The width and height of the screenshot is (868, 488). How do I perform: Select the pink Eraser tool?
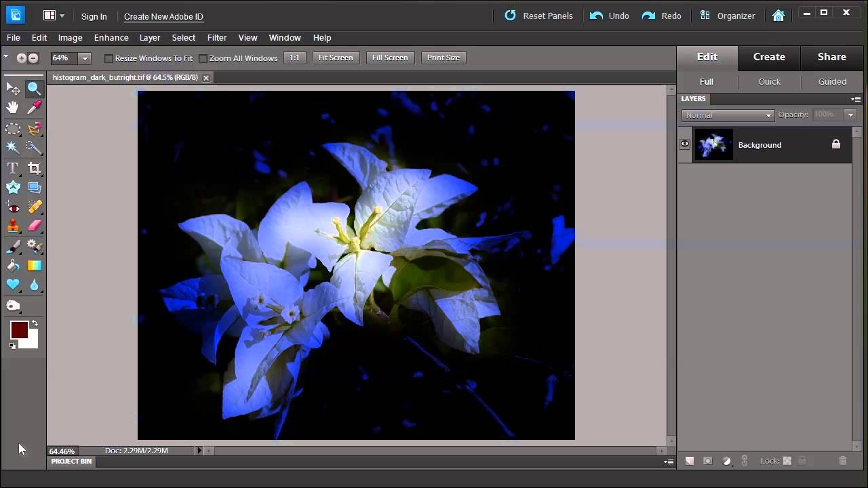[x=34, y=226]
